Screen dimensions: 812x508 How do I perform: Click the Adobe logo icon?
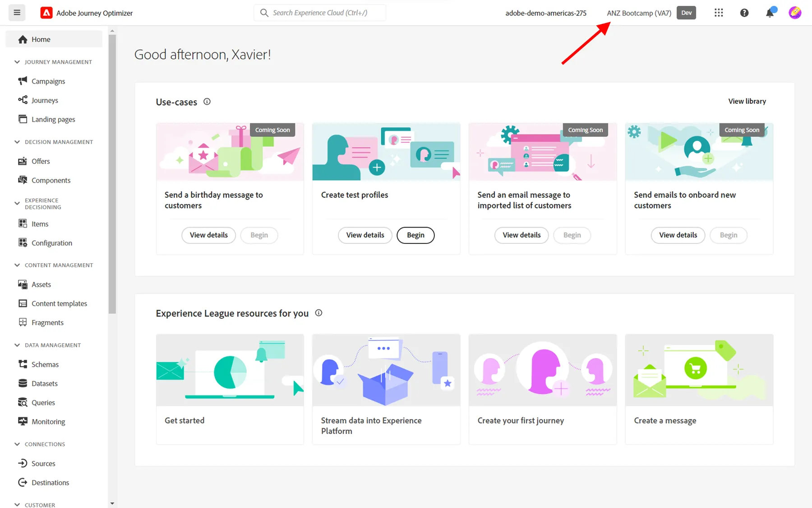point(46,13)
